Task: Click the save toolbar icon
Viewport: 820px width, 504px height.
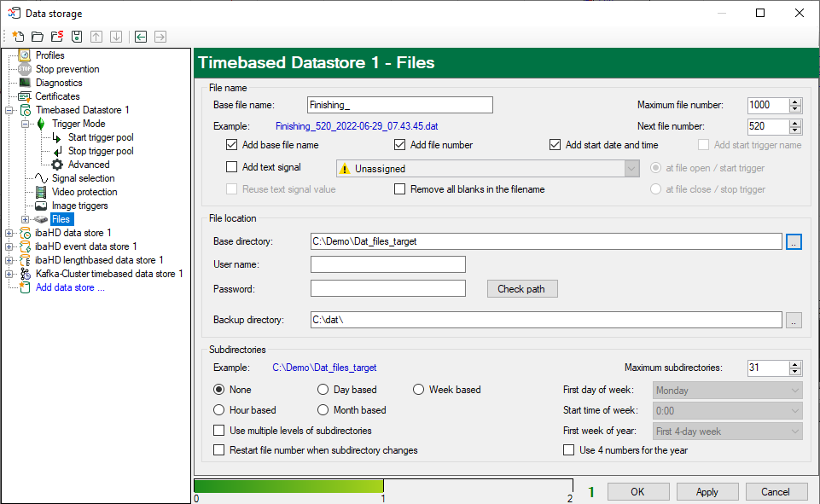Action: point(77,37)
